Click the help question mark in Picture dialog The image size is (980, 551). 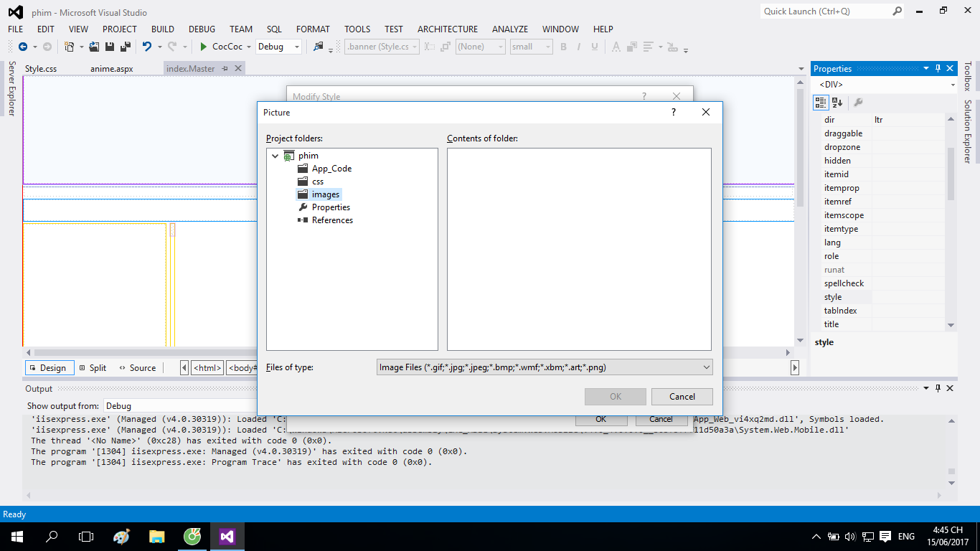[673, 112]
